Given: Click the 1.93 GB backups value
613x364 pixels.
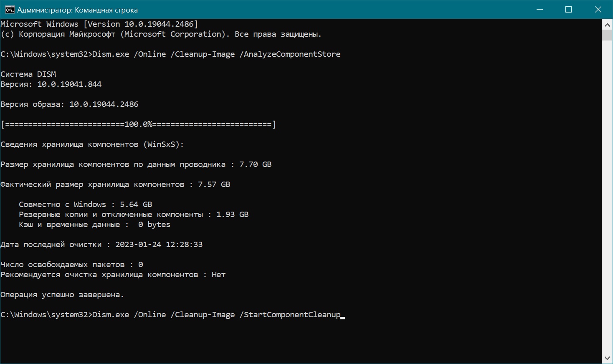Looking at the screenshot, I should tap(232, 215).
